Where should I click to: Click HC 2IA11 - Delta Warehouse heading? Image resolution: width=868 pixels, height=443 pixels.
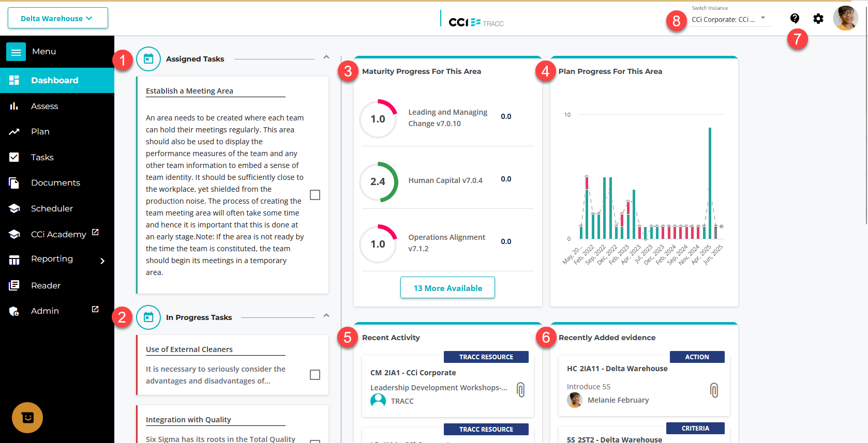[617, 369]
